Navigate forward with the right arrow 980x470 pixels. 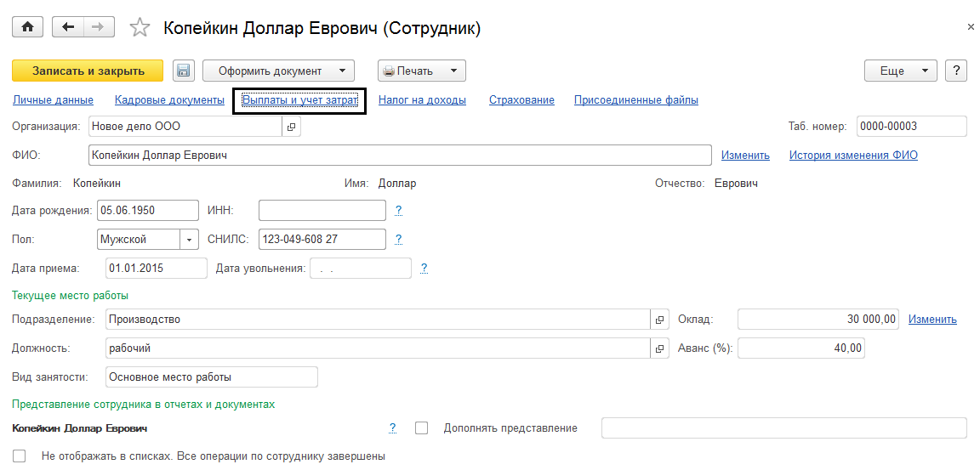[x=98, y=27]
